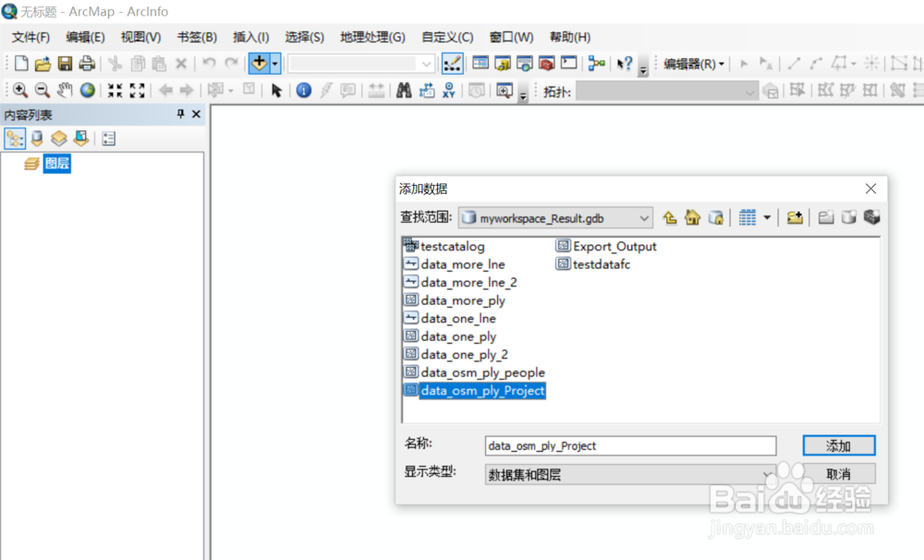The image size is (924, 560).
Task: Open the Search window icon
Action: point(525,63)
